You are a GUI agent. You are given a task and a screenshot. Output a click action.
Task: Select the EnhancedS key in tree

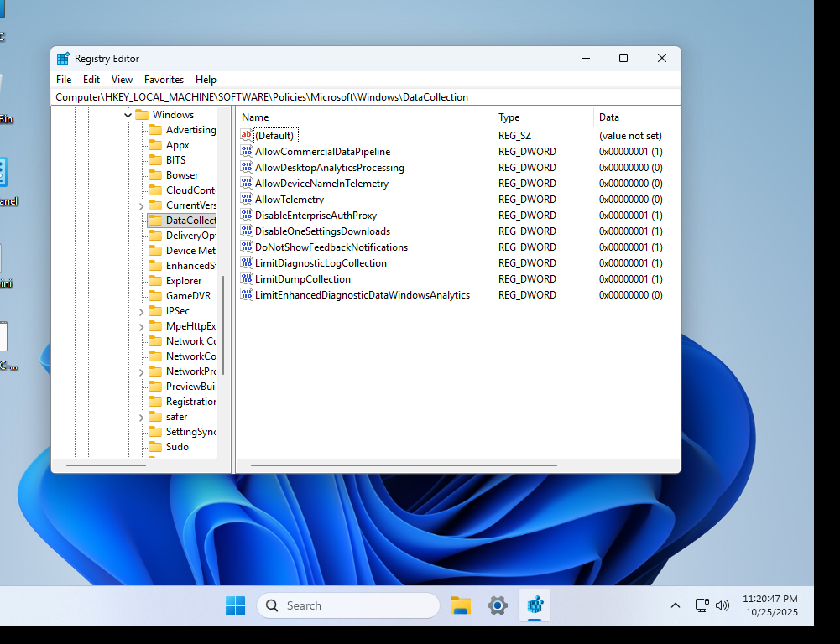click(190, 266)
